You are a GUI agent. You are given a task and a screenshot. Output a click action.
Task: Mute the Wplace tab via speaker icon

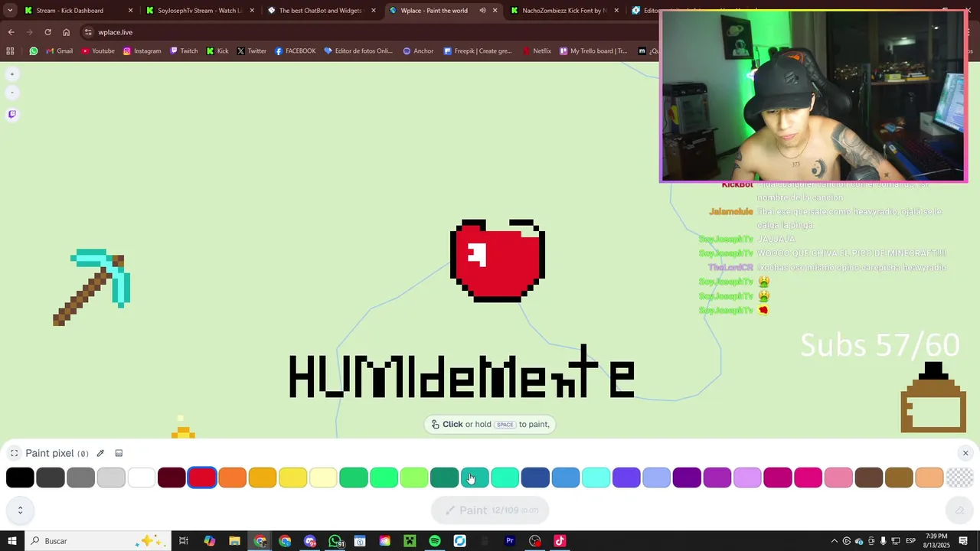482,11
